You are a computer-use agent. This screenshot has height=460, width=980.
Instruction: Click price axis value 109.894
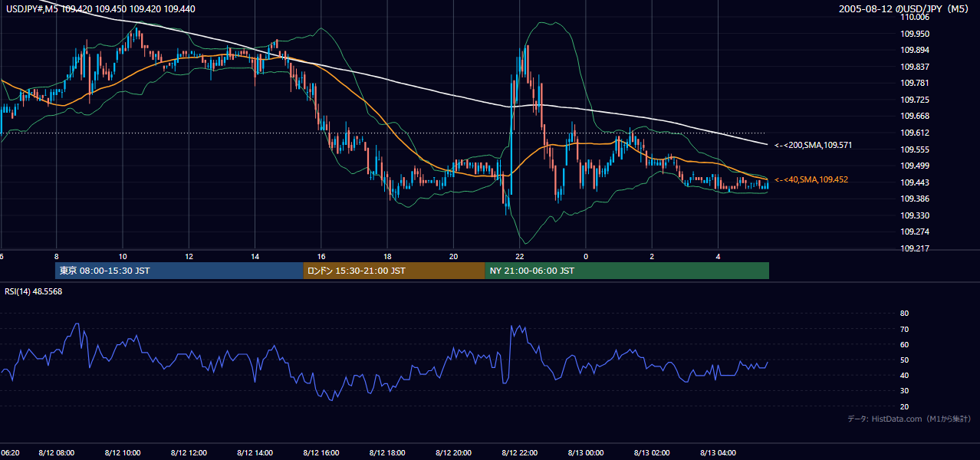[x=915, y=51]
